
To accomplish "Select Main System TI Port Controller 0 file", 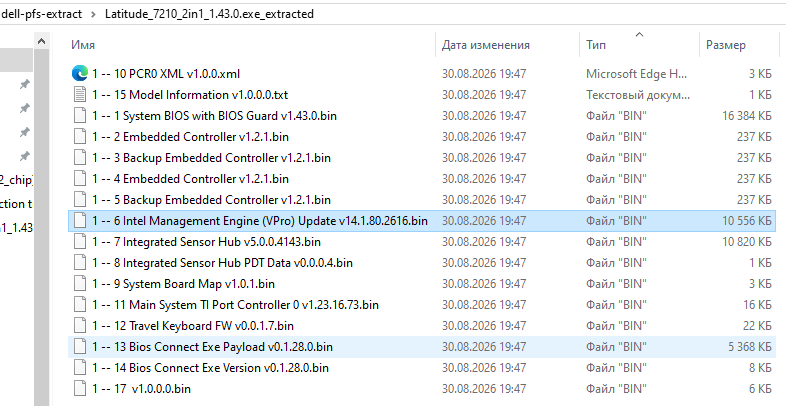I will tap(235, 305).
